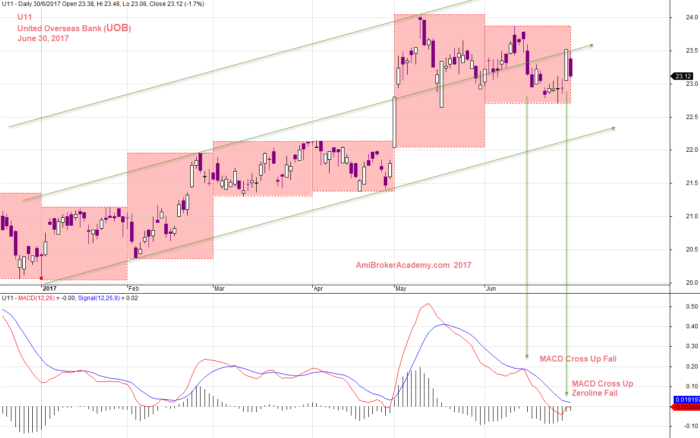
Task: Select the red U11 ticker label
Action: [25, 17]
